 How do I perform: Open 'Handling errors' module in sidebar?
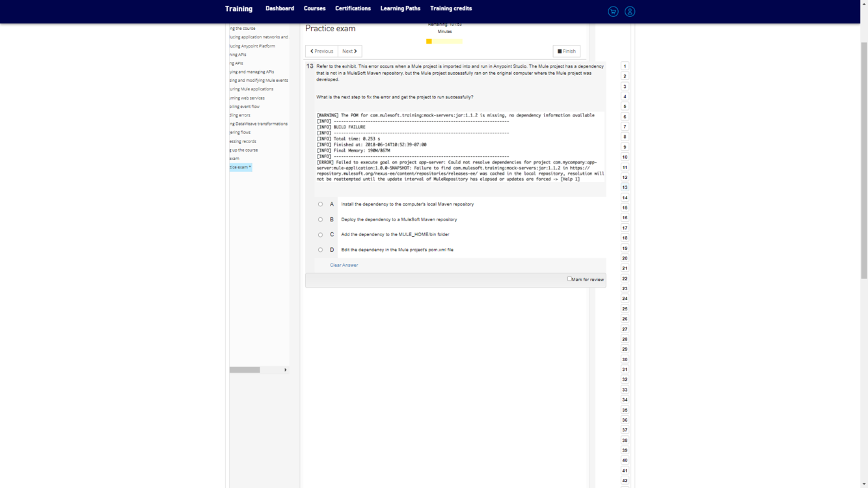coord(240,115)
